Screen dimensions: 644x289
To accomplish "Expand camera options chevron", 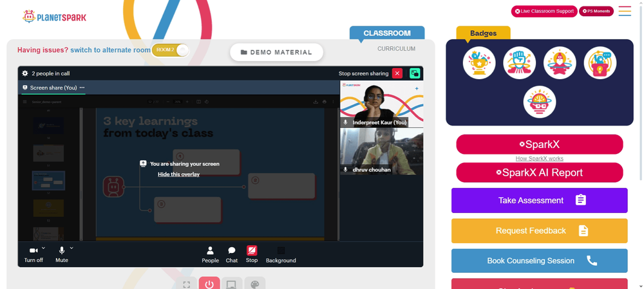I will click(x=44, y=248).
